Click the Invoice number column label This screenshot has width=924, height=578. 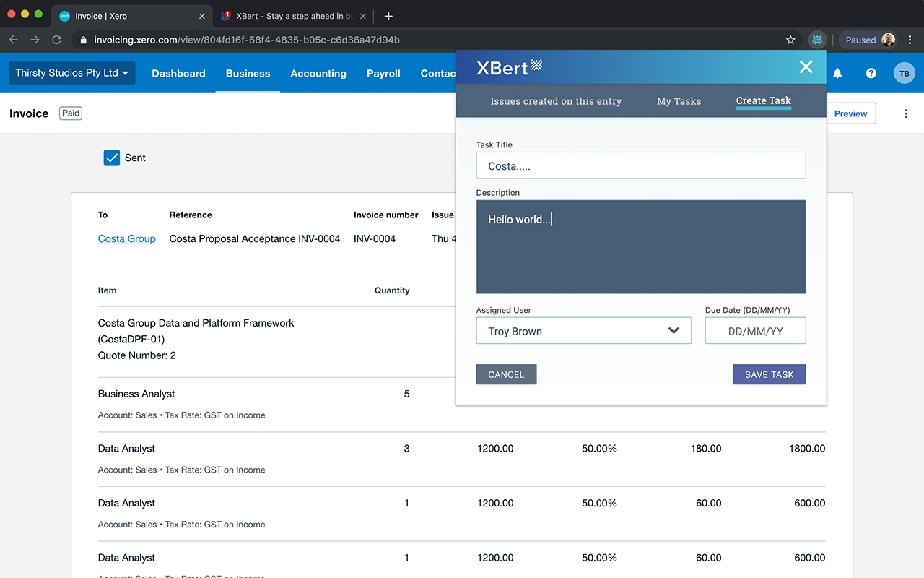pos(386,215)
